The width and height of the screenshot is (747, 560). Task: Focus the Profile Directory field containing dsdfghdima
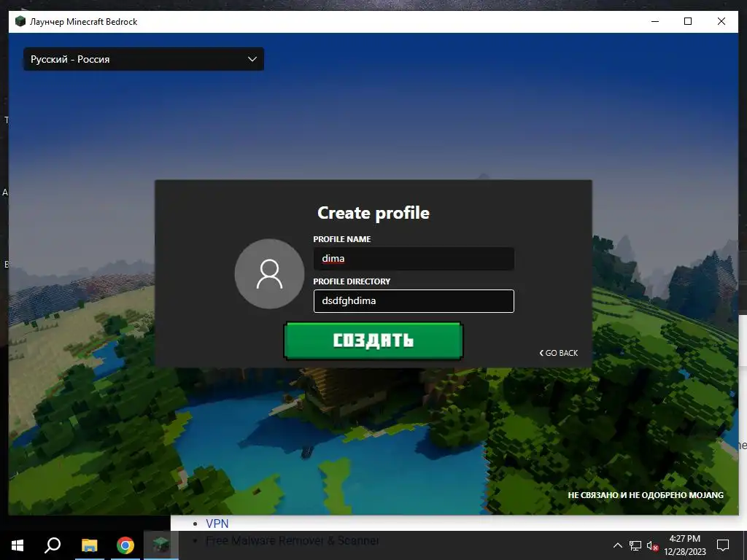pos(414,301)
